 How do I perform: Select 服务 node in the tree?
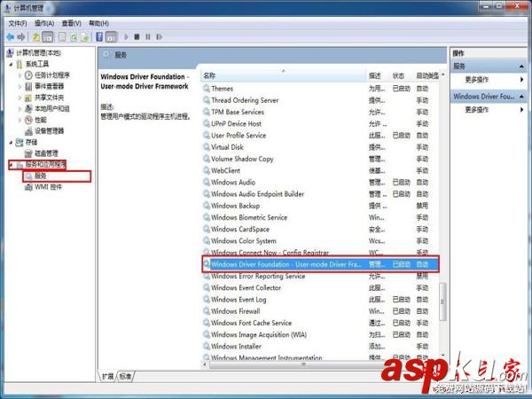click(x=41, y=176)
